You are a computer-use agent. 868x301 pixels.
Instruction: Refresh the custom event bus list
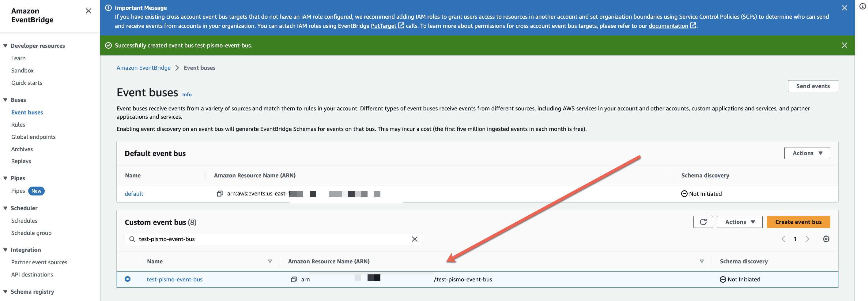(x=703, y=222)
